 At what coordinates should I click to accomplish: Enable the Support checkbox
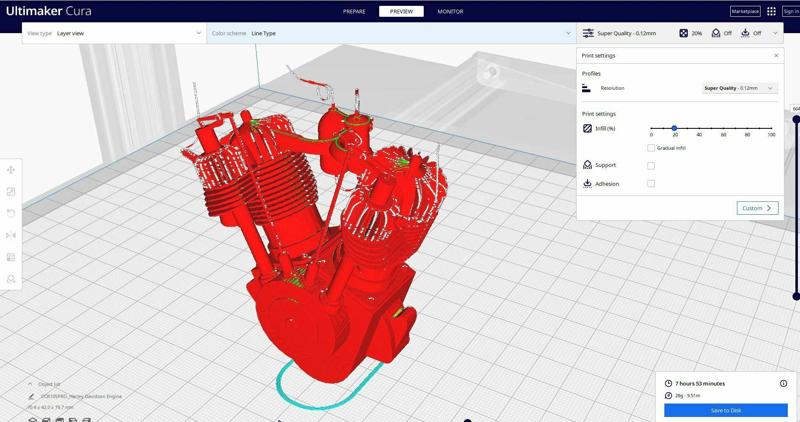click(x=651, y=165)
